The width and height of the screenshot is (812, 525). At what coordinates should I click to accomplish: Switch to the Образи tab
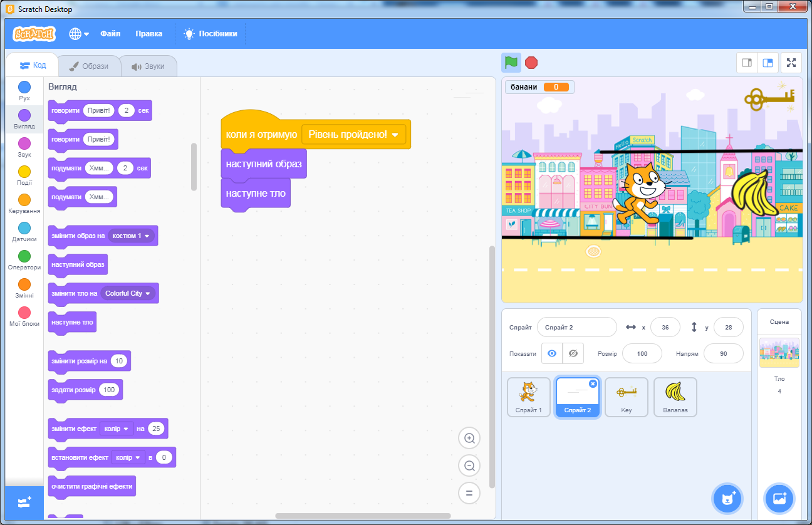(x=88, y=66)
